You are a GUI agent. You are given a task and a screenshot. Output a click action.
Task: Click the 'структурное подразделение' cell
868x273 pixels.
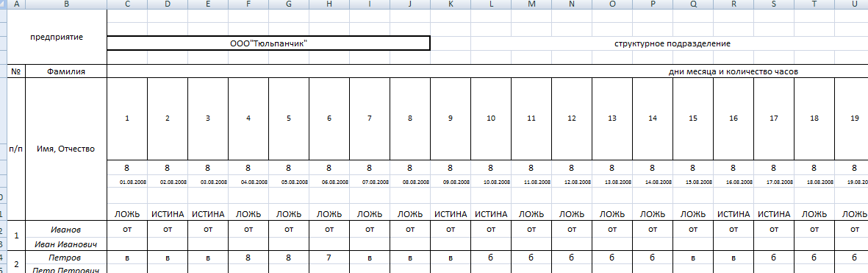pyautogui.click(x=672, y=43)
